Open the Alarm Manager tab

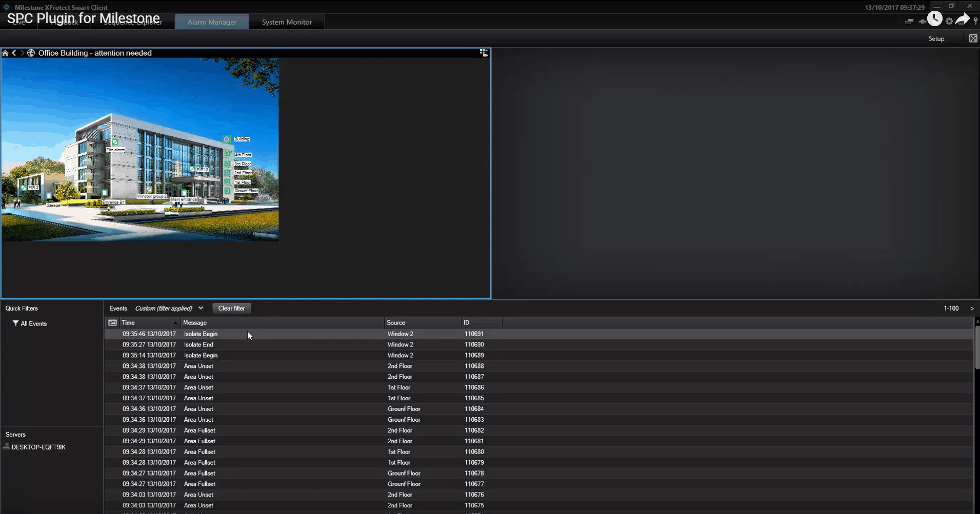pyautogui.click(x=212, y=22)
